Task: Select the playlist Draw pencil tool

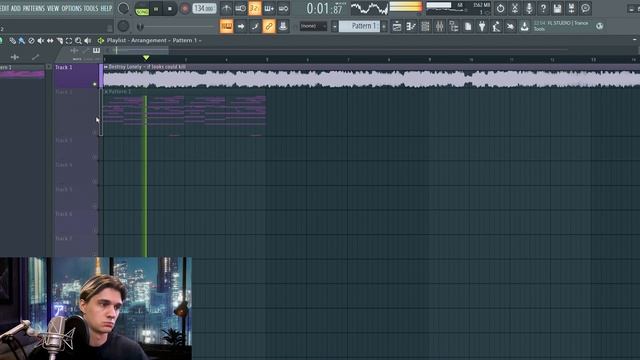Action: [13, 40]
